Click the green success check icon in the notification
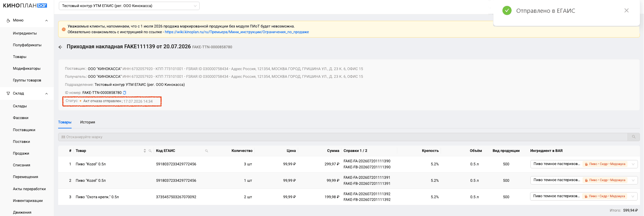Viewport: 644px width, 216px height. (507, 10)
